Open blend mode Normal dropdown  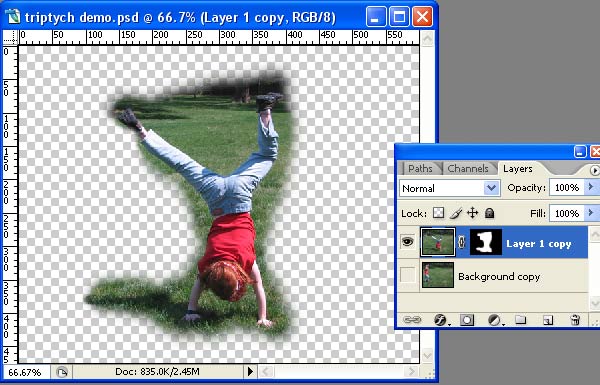click(491, 188)
